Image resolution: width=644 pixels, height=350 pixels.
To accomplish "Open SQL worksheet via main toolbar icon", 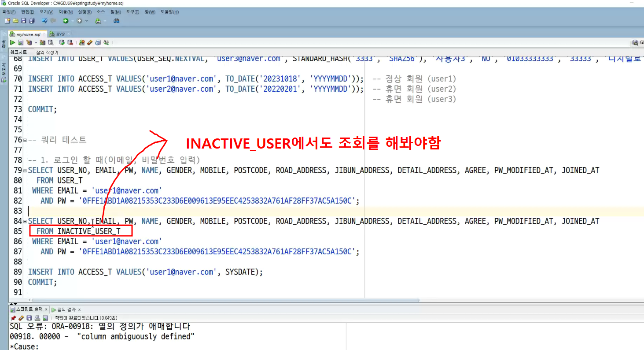I will click(98, 21).
